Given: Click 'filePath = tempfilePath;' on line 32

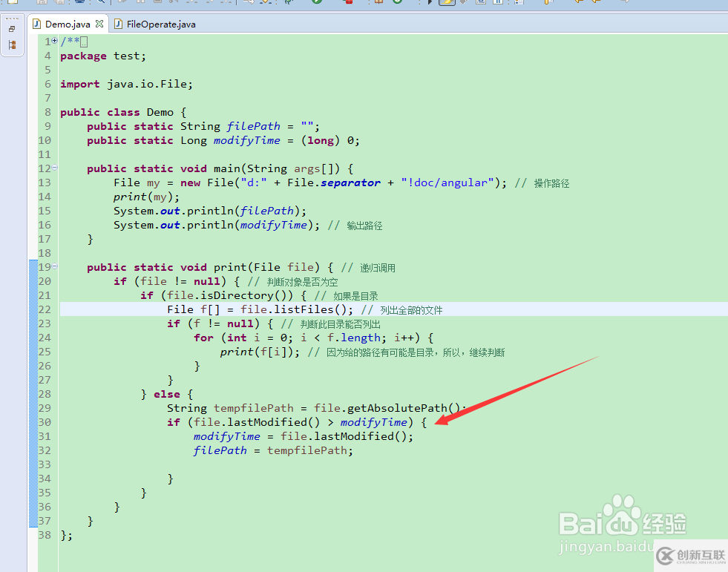Looking at the screenshot, I should [x=273, y=450].
